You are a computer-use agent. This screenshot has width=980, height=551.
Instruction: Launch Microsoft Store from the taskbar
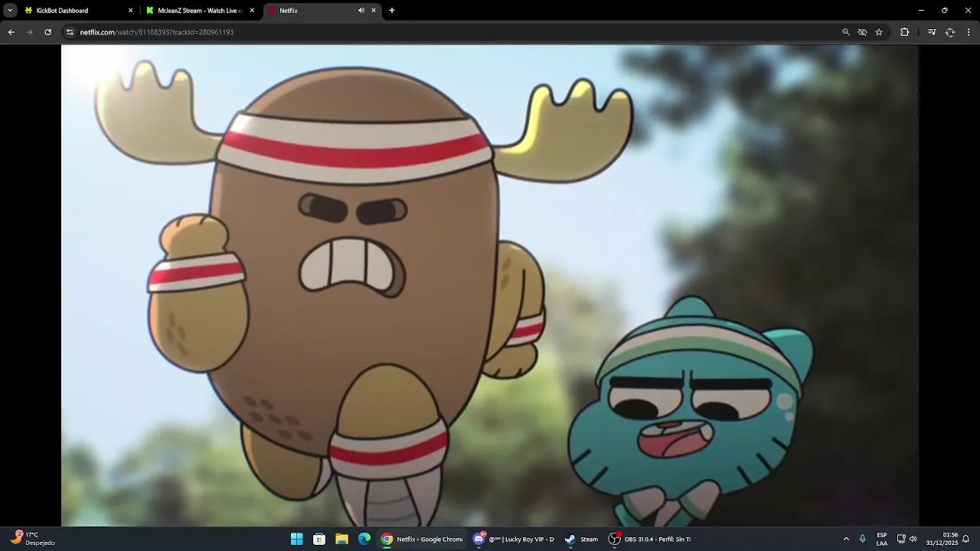coord(319,539)
